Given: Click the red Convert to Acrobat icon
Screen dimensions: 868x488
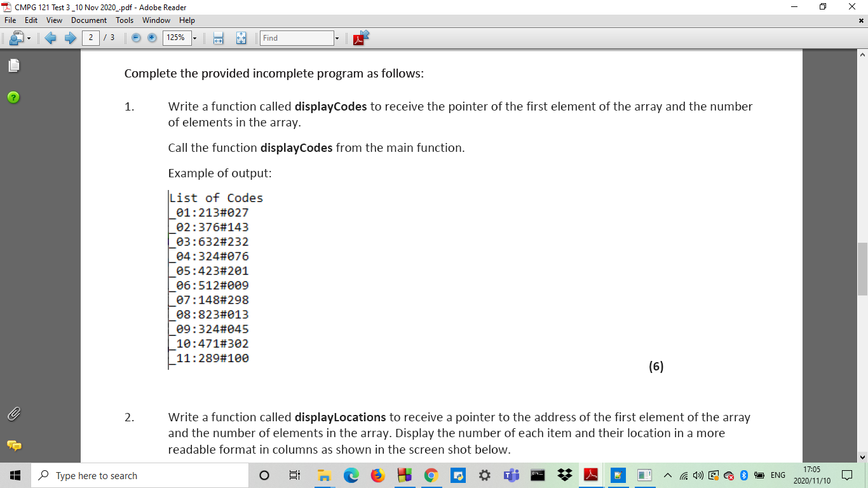Looking at the screenshot, I should point(358,37).
